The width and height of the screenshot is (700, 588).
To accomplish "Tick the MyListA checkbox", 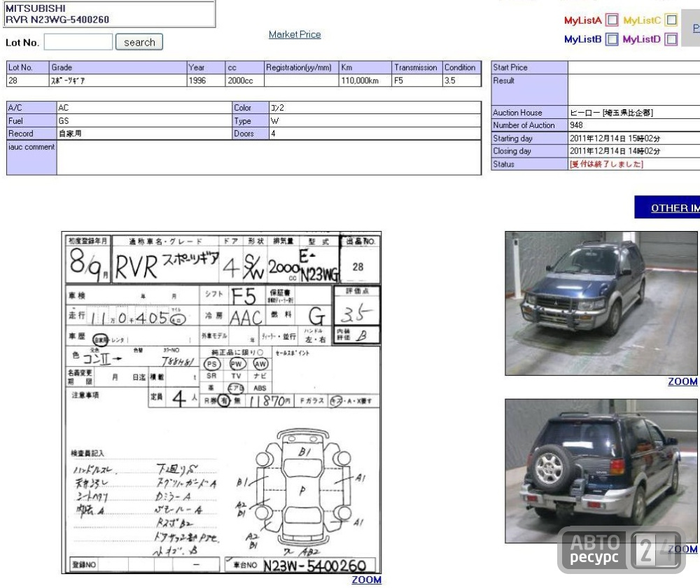I will (x=612, y=20).
